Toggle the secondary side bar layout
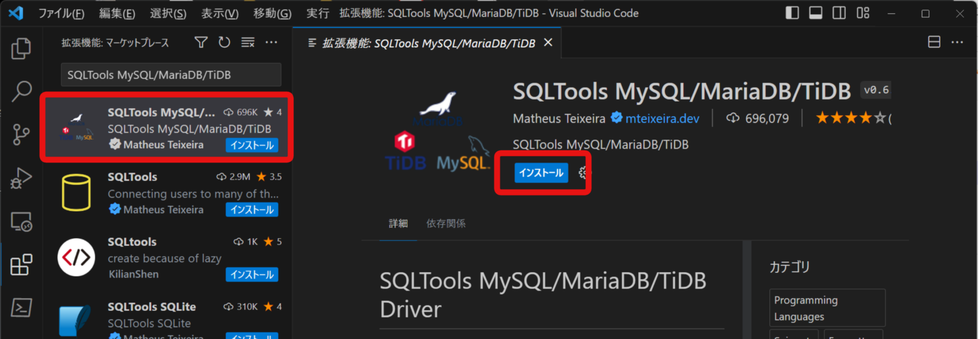This screenshot has height=339, width=980. pyautogui.click(x=839, y=13)
